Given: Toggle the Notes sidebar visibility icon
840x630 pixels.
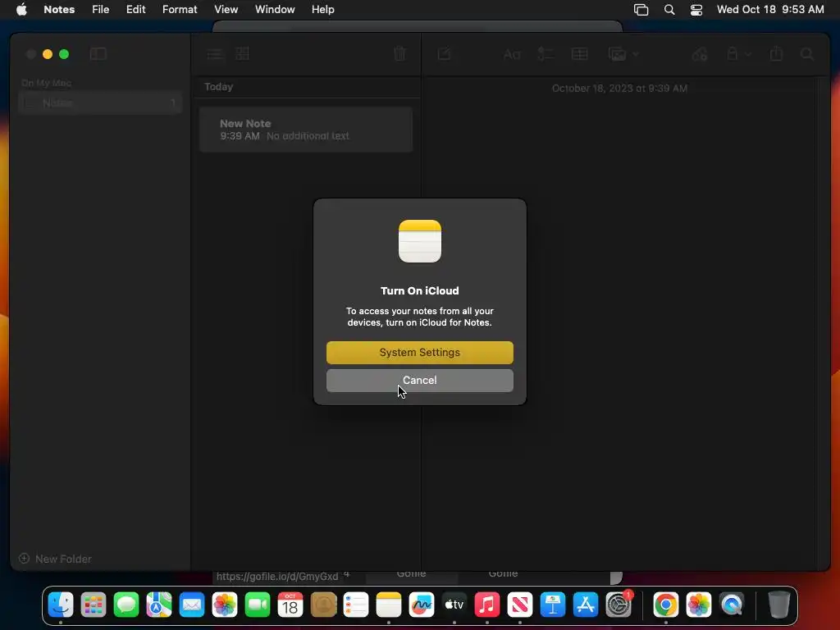Looking at the screenshot, I should point(98,54).
